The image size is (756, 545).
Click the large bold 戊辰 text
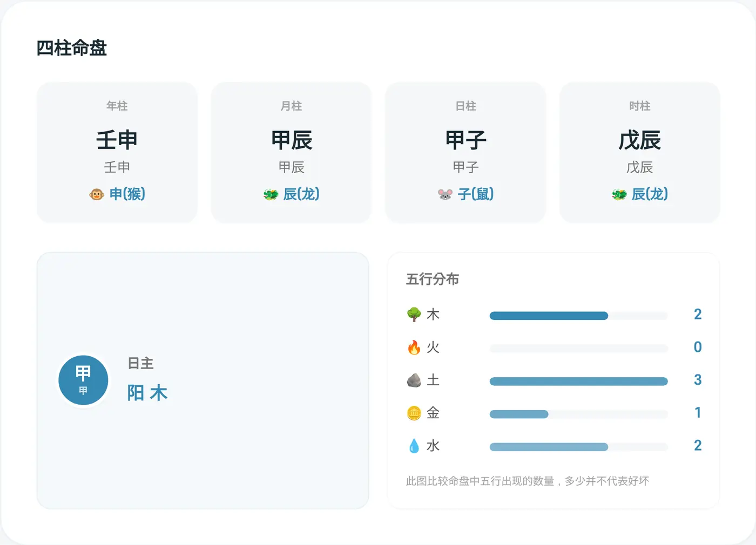[640, 140]
